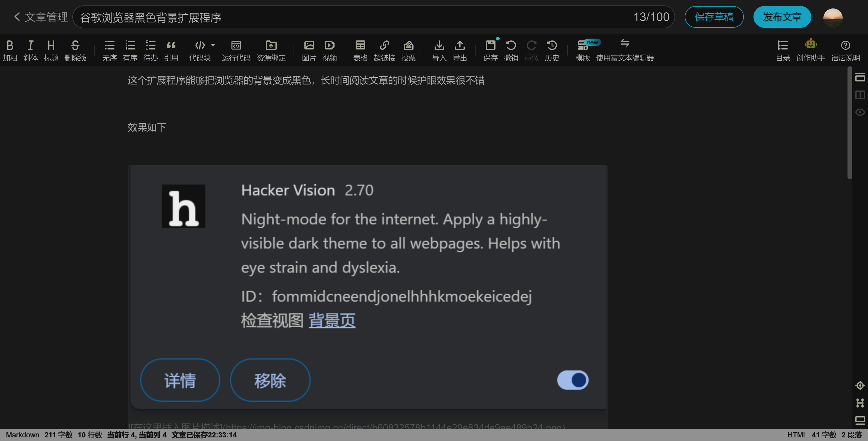Expand the 代码块 dropdown arrow
This screenshot has width=868, height=441.
pyautogui.click(x=212, y=45)
